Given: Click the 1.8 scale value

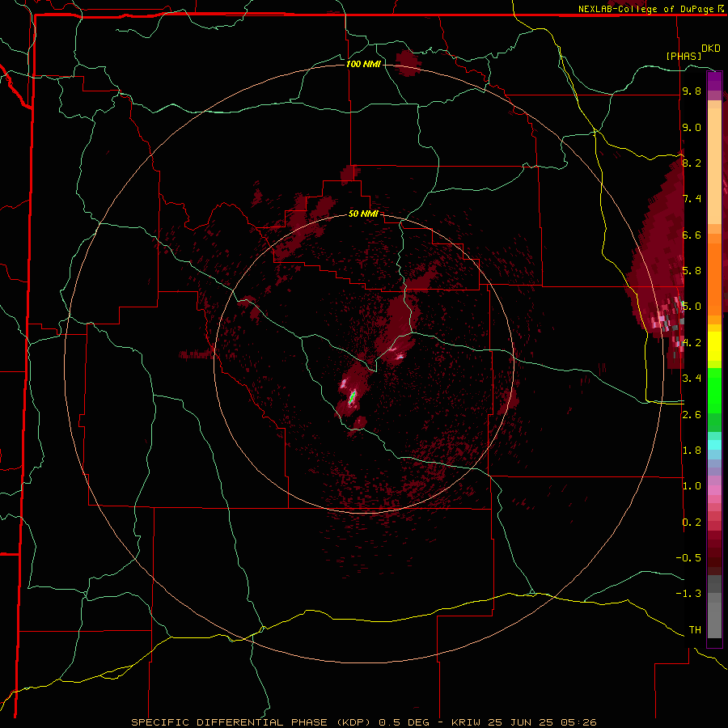Looking at the screenshot, I should coord(692,451).
